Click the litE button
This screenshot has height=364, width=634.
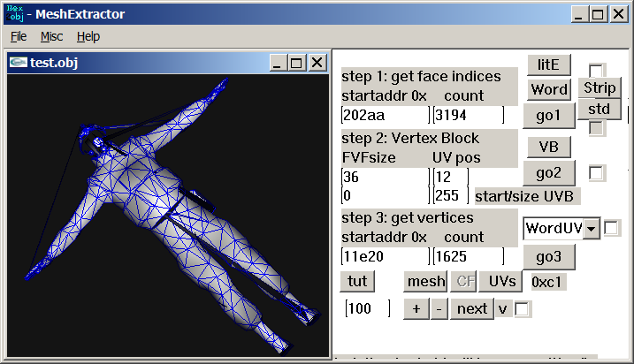(x=549, y=65)
